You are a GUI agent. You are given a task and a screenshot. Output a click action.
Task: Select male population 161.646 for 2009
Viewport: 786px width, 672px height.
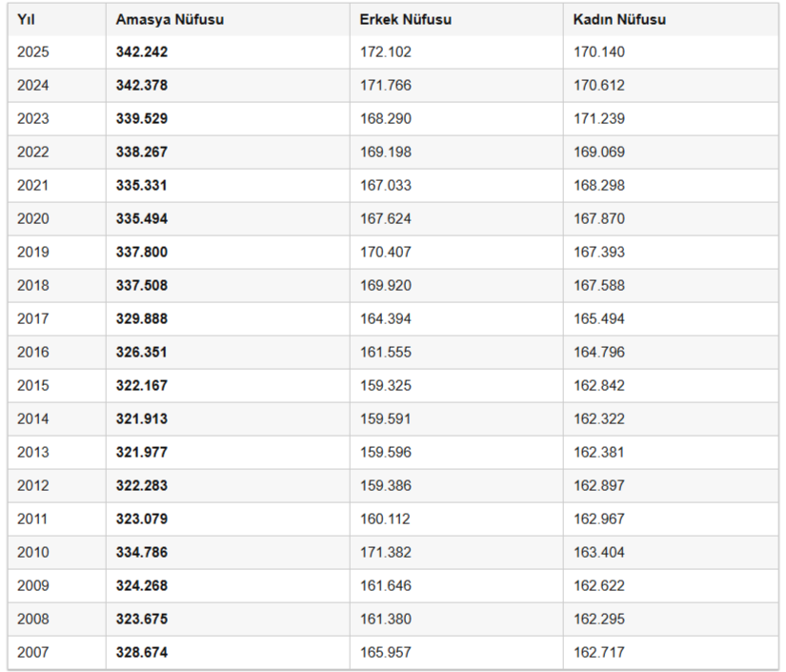click(x=386, y=585)
